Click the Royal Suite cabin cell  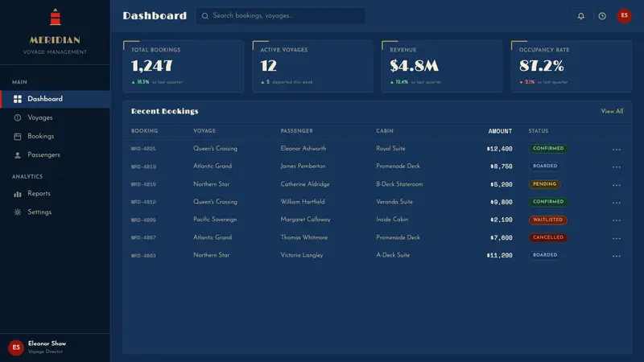click(x=390, y=149)
